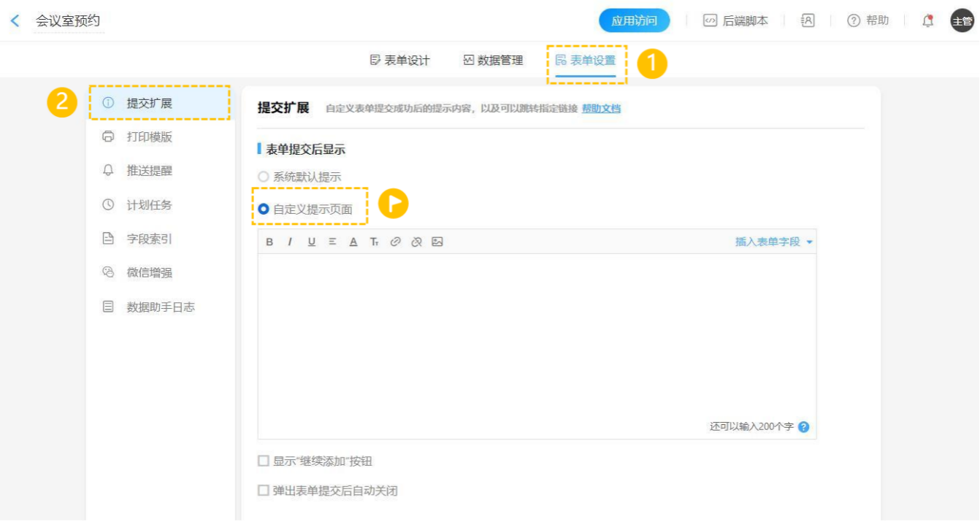Enable the 显示"继续添加"按钮 checkbox
Viewport: 980px width, 530px height.
(x=264, y=461)
